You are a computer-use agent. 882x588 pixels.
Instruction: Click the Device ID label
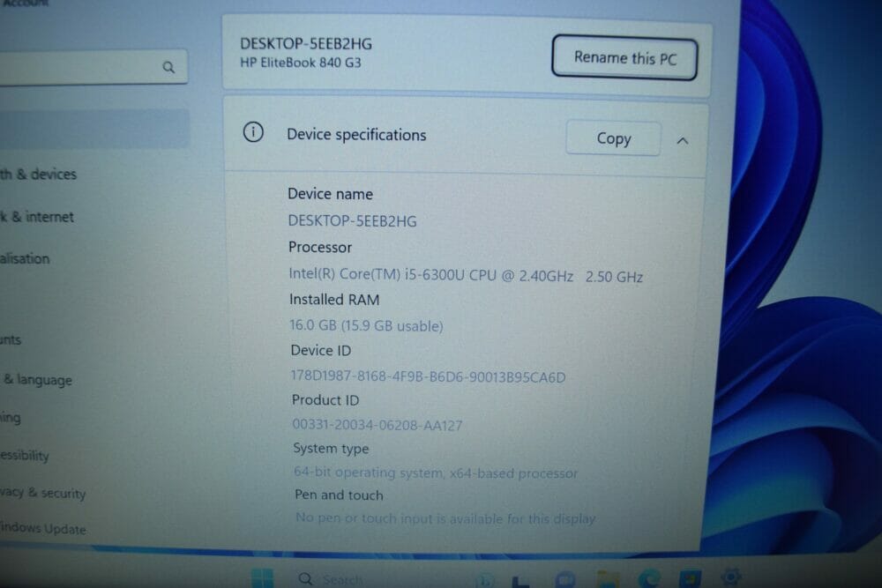tap(321, 351)
